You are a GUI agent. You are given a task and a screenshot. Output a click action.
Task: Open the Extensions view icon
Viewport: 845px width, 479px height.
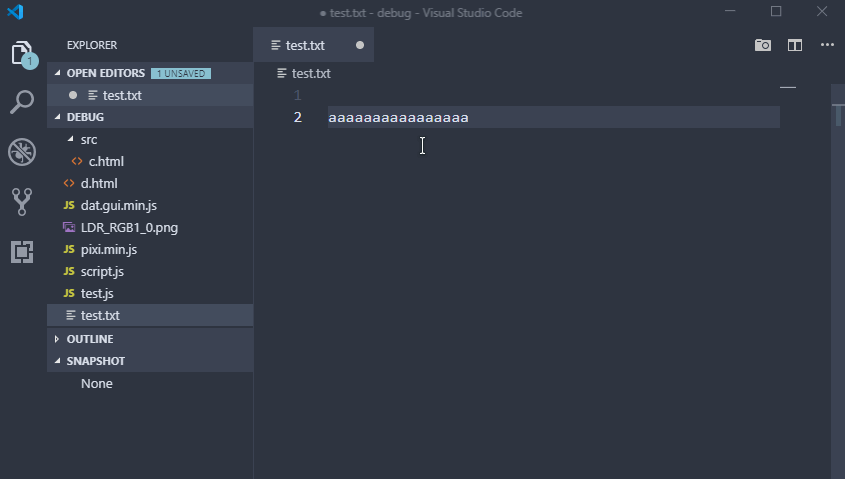coord(22,252)
